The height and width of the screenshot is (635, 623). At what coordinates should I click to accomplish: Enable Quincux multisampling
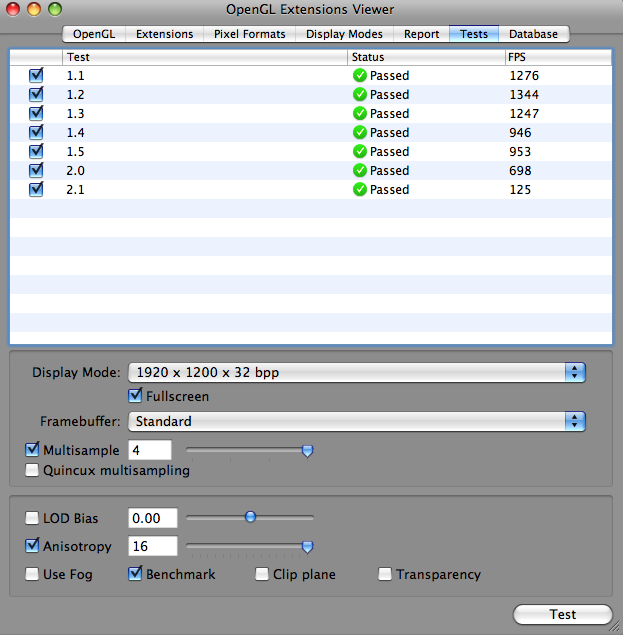(32, 470)
